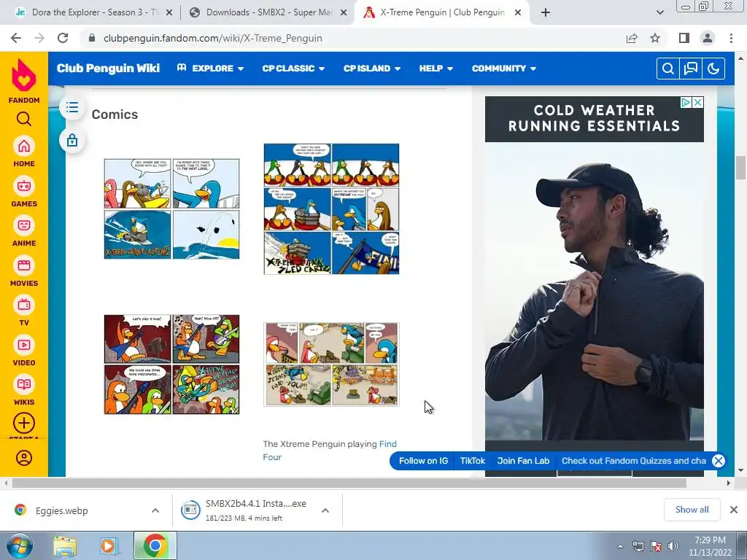Viewport: 747px width, 560px height.
Task: Show all downloads
Action: (x=692, y=510)
